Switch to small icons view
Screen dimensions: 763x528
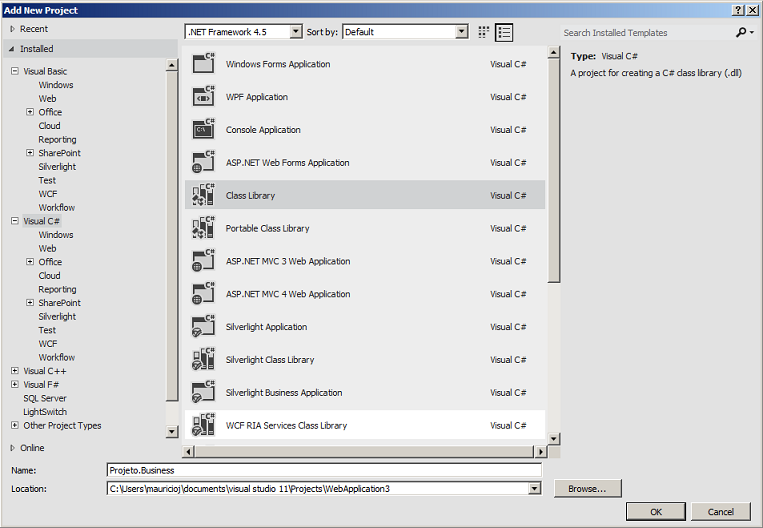click(483, 33)
